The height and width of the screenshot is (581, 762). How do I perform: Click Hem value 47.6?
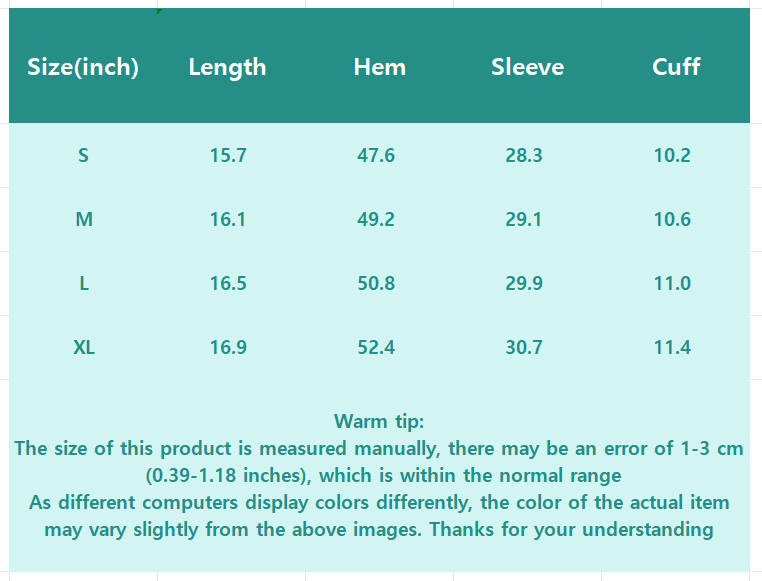point(376,155)
